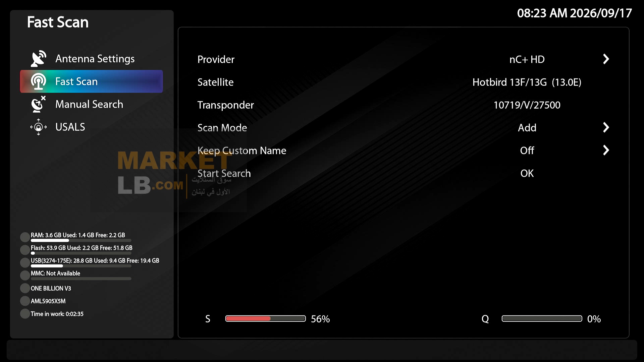Select the Keep Custom Name label

coord(242,150)
